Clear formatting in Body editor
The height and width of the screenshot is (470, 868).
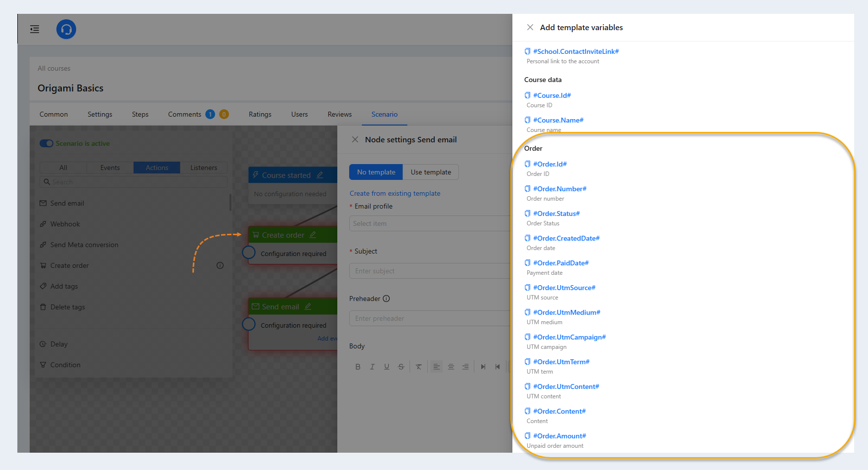pyautogui.click(x=419, y=367)
